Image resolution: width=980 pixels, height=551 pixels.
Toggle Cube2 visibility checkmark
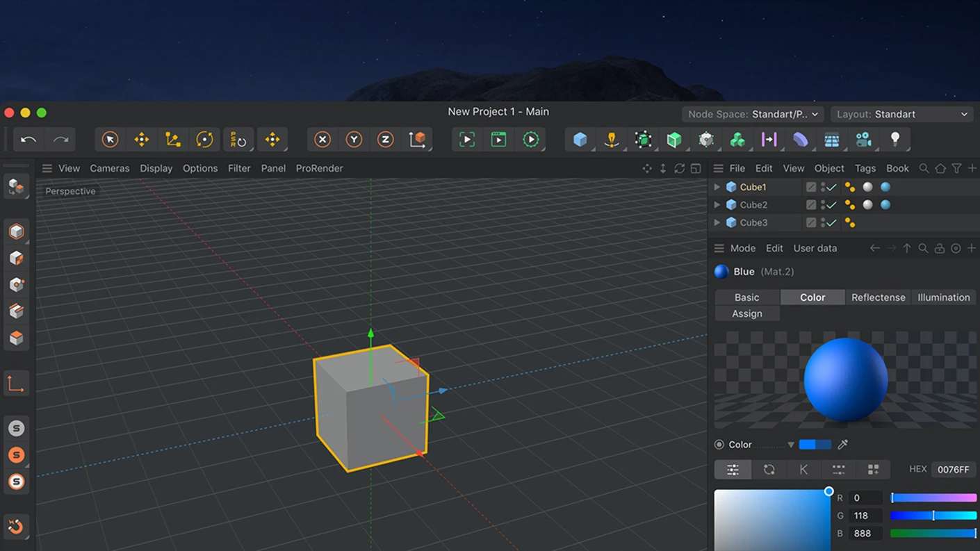click(x=831, y=205)
